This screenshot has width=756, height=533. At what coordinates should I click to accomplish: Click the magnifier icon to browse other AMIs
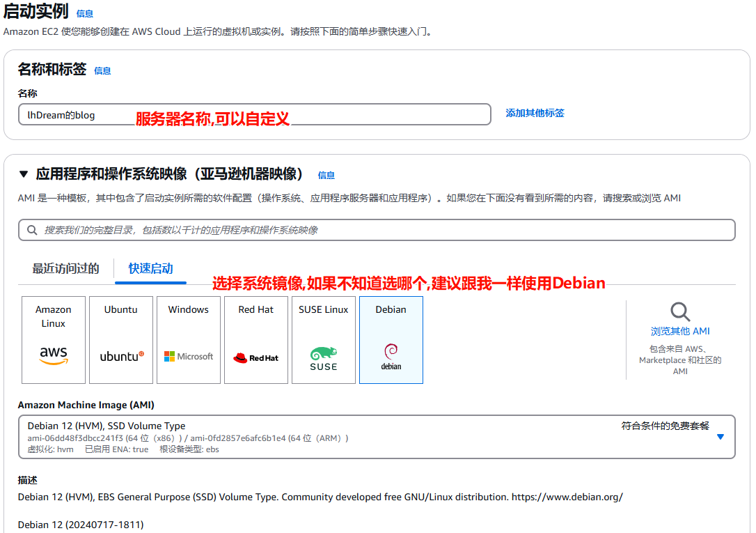[680, 311]
